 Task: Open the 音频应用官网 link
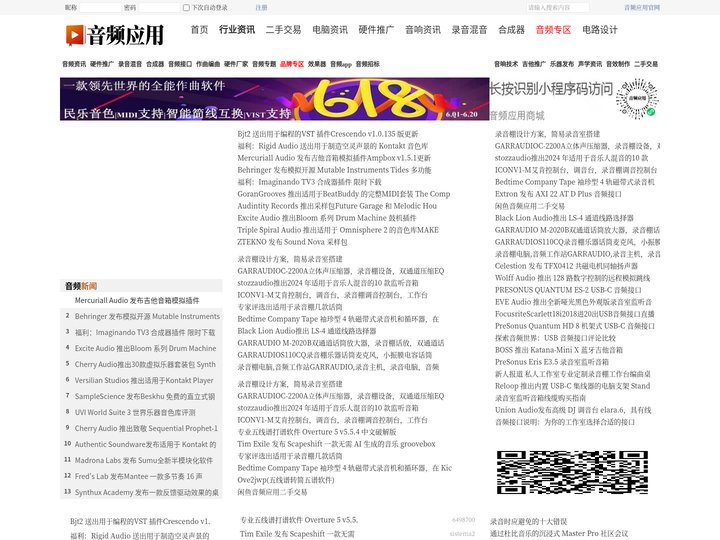coord(642,8)
